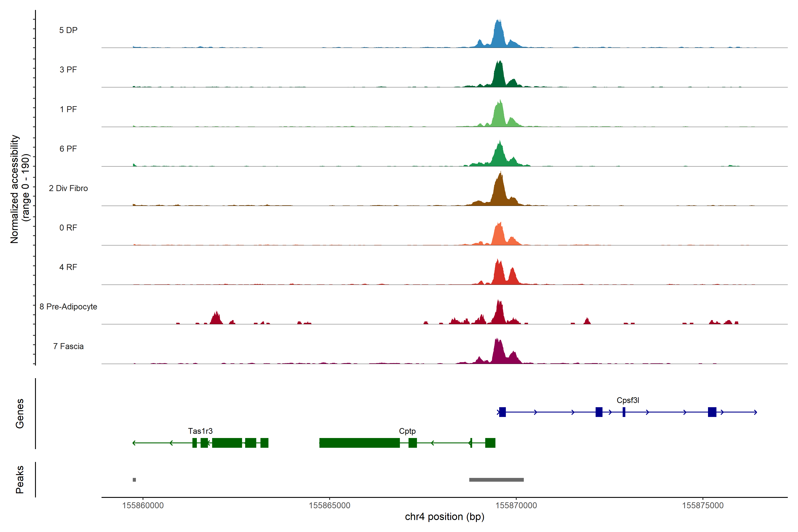Click the 2 Div Fibro track label
798x532 pixels.
coord(68,188)
